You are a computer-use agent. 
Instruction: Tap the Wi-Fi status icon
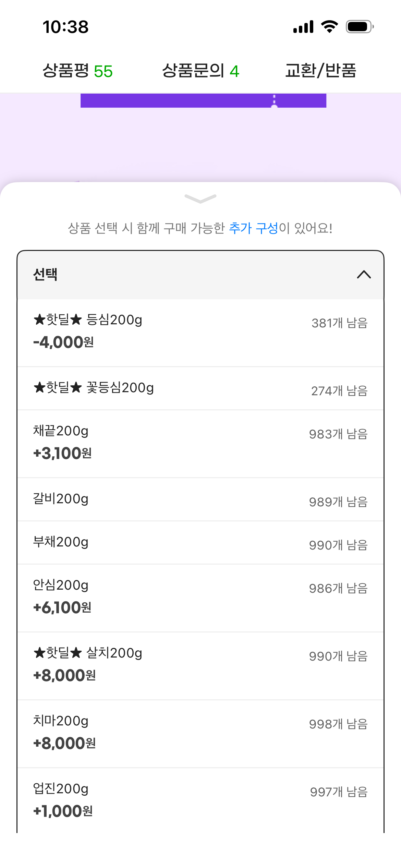(329, 27)
